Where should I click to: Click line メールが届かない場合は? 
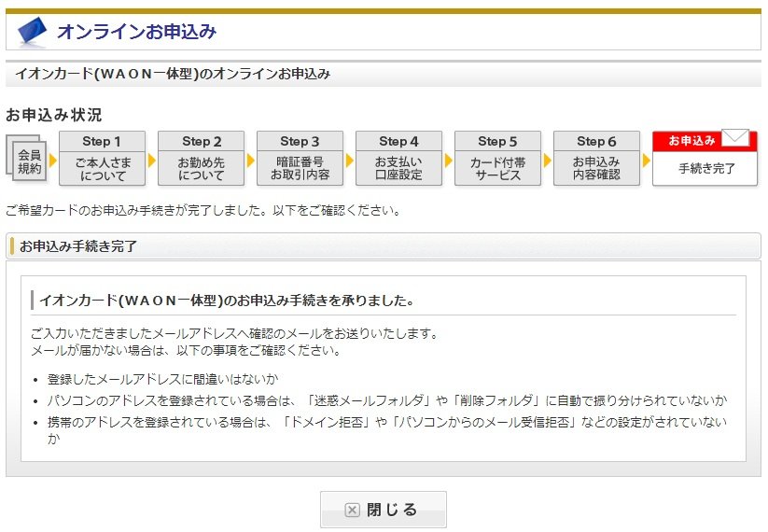pyautogui.click(x=186, y=350)
